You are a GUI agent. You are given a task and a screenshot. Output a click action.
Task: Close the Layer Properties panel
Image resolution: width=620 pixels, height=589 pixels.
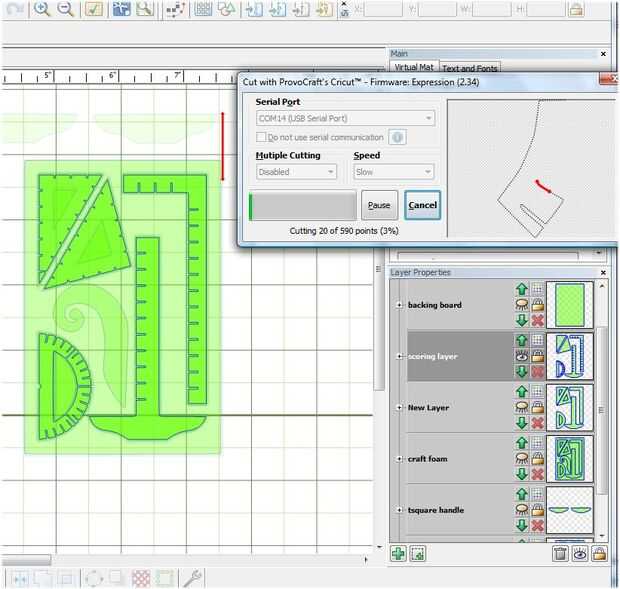point(603,272)
